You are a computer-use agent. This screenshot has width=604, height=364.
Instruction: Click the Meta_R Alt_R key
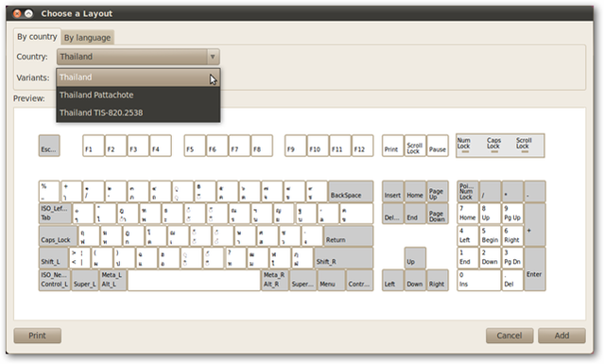click(275, 280)
